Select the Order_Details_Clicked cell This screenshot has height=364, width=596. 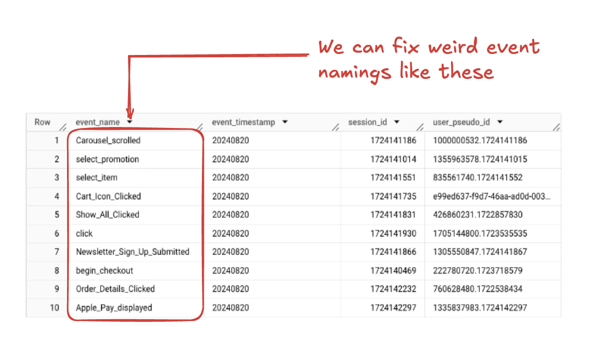[116, 289]
